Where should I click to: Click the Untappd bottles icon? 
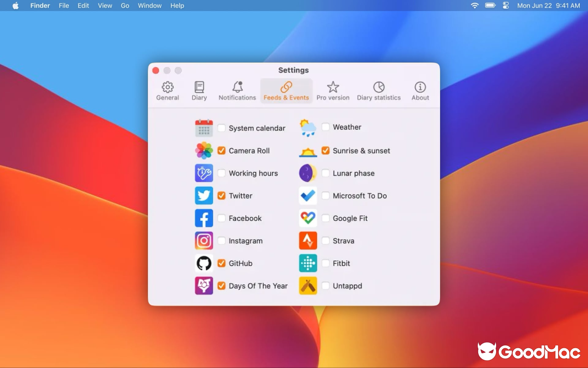coord(308,286)
